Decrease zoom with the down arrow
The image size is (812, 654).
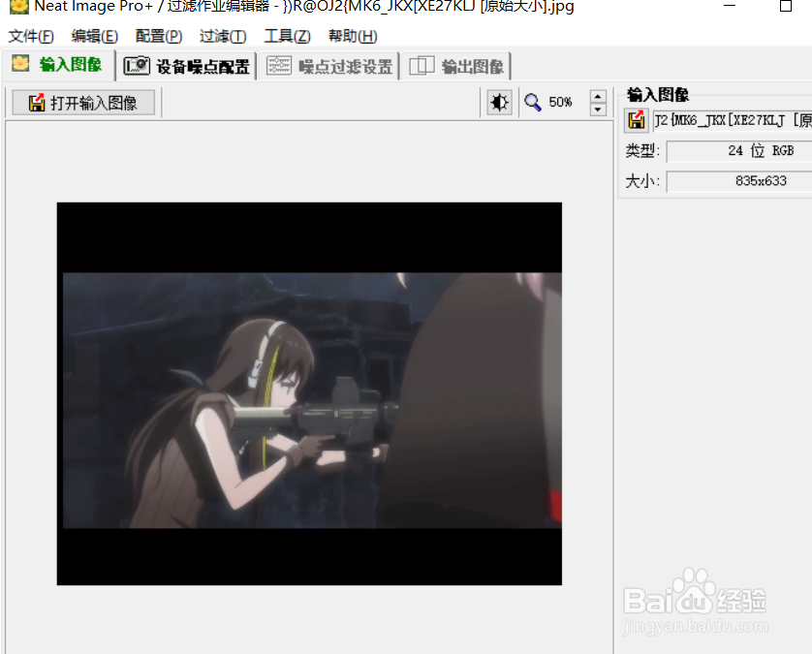[x=598, y=109]
